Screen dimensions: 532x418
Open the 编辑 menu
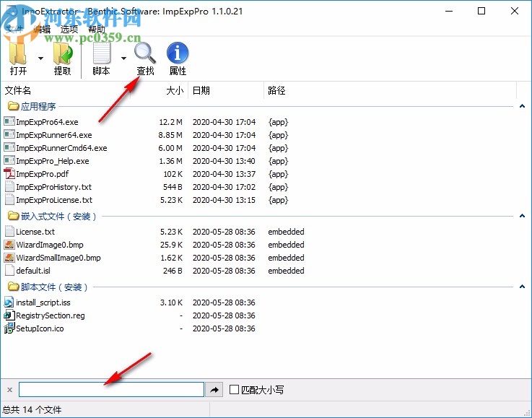42,29
